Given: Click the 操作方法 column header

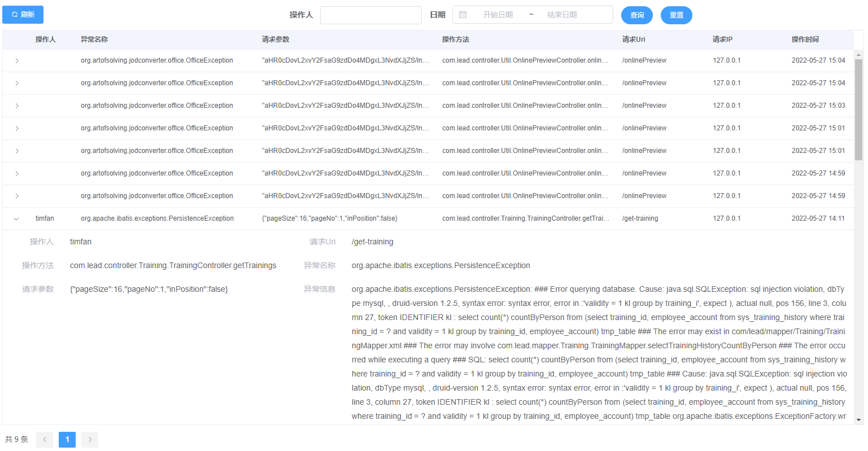Looking at the screenshot, I should pos(456,40).
